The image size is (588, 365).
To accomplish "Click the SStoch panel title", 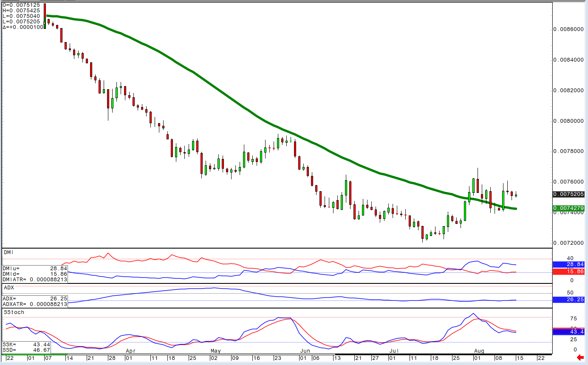I will coord(14,312).
